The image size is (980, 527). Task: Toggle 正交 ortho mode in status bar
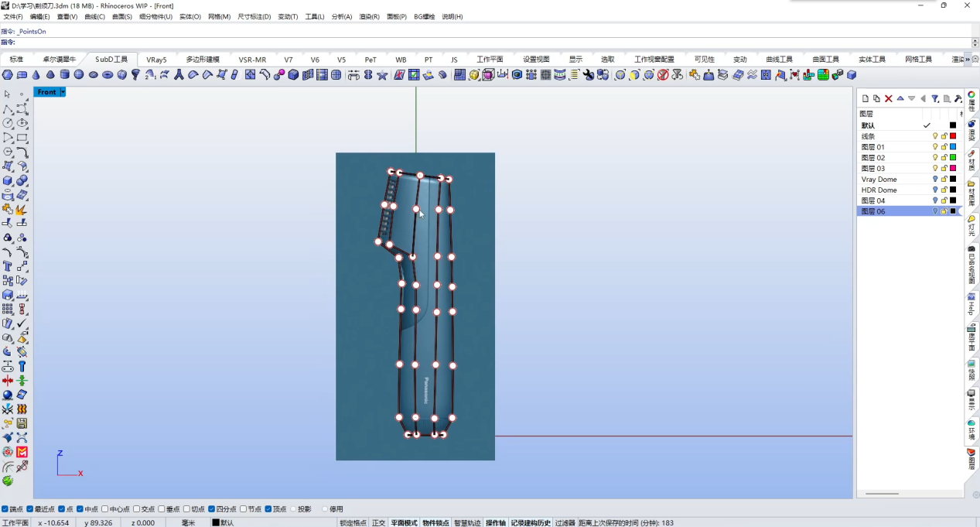(x=379, y=522)
